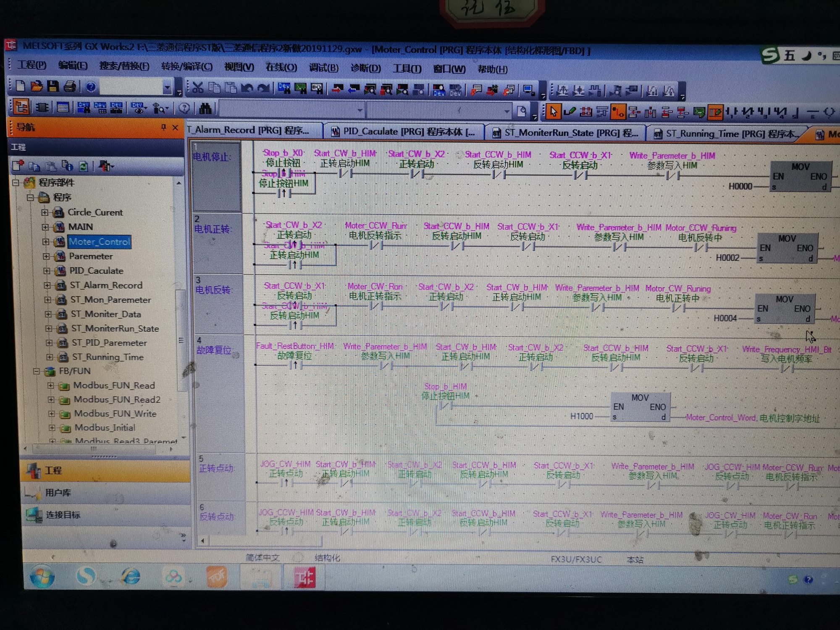Screen dimensions: 840x630
Task: Click the Undo arrow icon
Action: 247,88
